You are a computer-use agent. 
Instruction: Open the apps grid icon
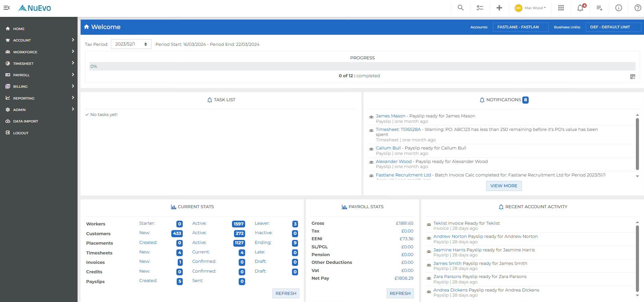561,8
